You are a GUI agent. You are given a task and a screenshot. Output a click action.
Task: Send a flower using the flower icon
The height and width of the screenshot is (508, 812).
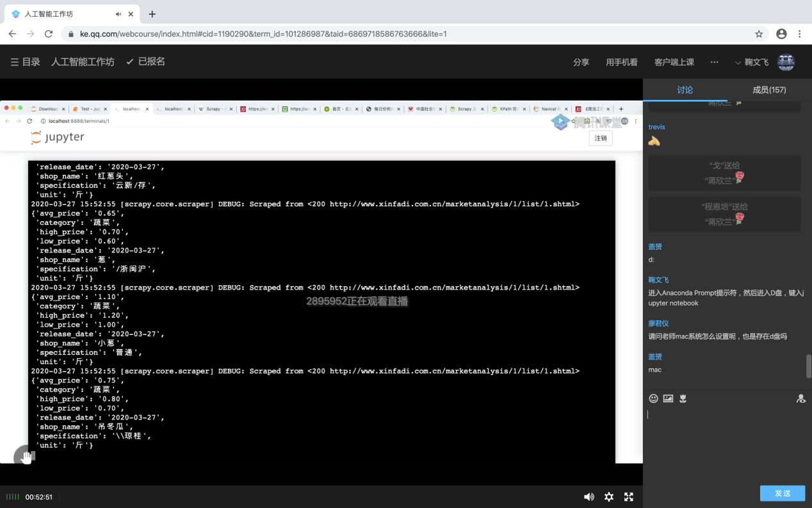point(683,398)
